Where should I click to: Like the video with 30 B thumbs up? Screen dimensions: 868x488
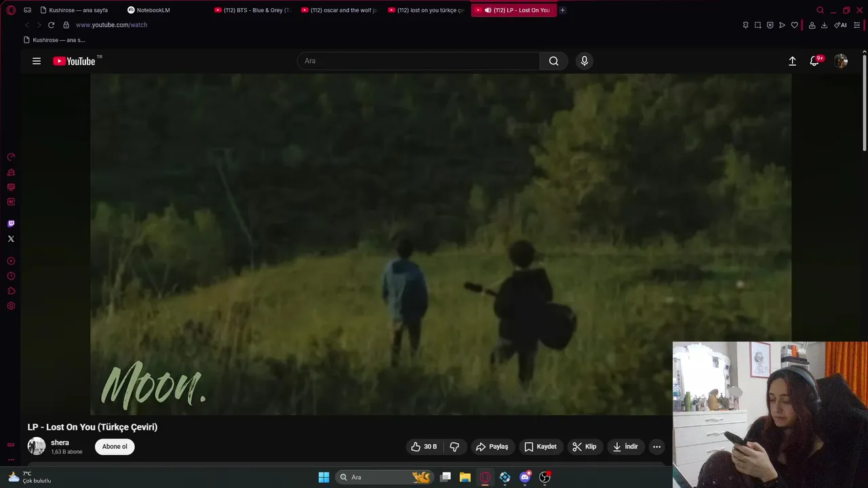424,447
